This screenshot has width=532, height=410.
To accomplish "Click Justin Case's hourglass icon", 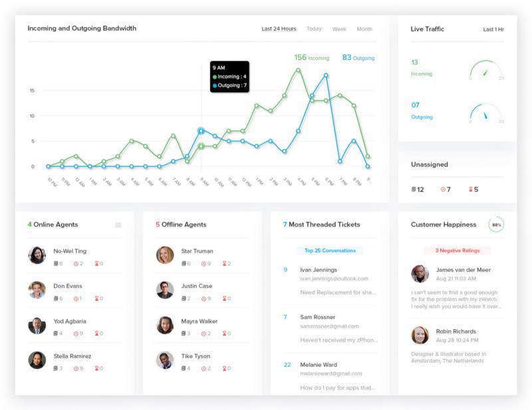I will tap(224, 298).
